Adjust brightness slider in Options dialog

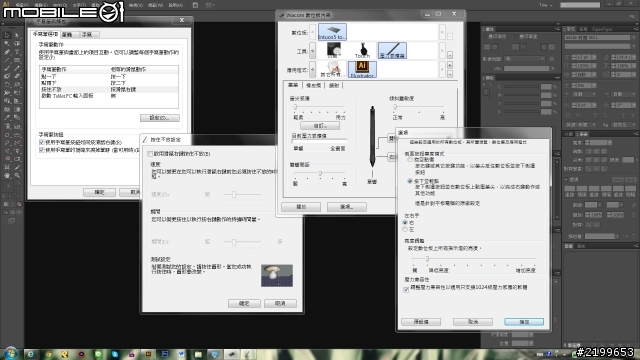pyautogui.click(x=427, y=259)
